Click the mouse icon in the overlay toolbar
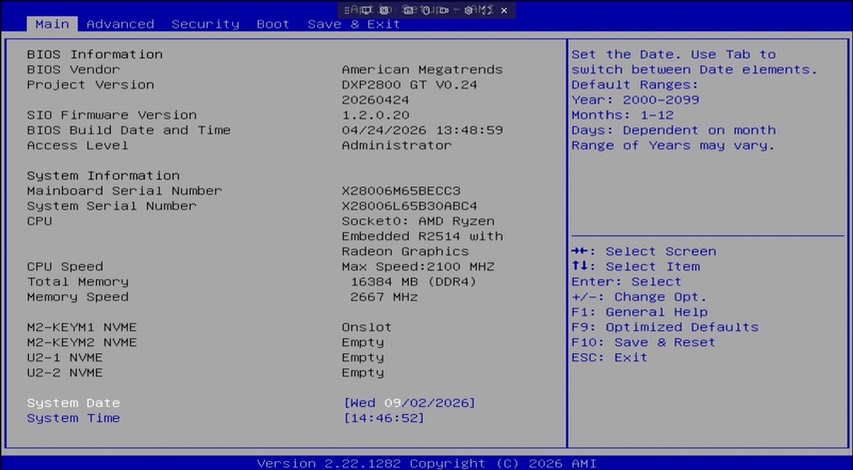The image size is (853, 470). coord(426,10)
